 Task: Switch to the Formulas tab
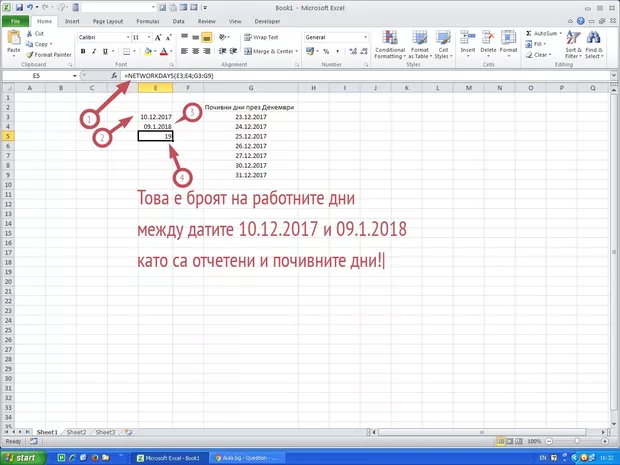(148, 21)
